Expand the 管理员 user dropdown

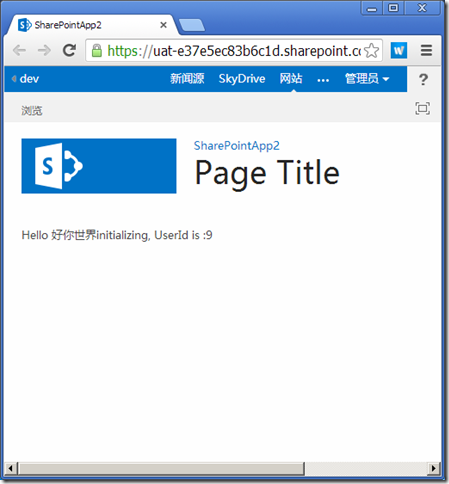[367, 79]
